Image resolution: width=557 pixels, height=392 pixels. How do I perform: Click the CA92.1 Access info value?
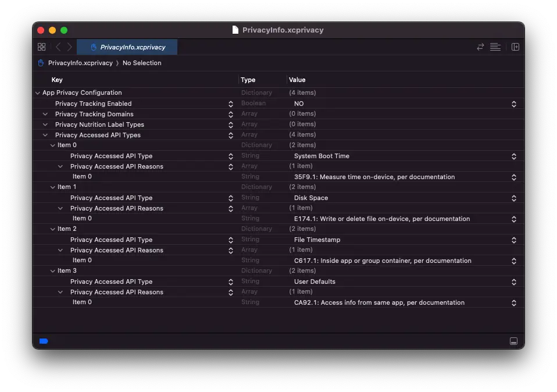[x=379, y=303]
